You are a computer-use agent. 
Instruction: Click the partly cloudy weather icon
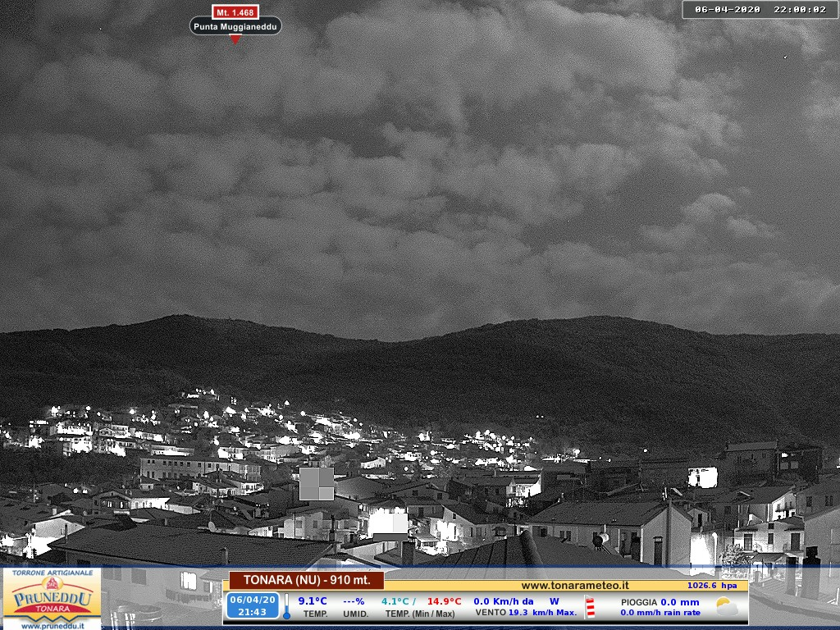click(727, 607)
